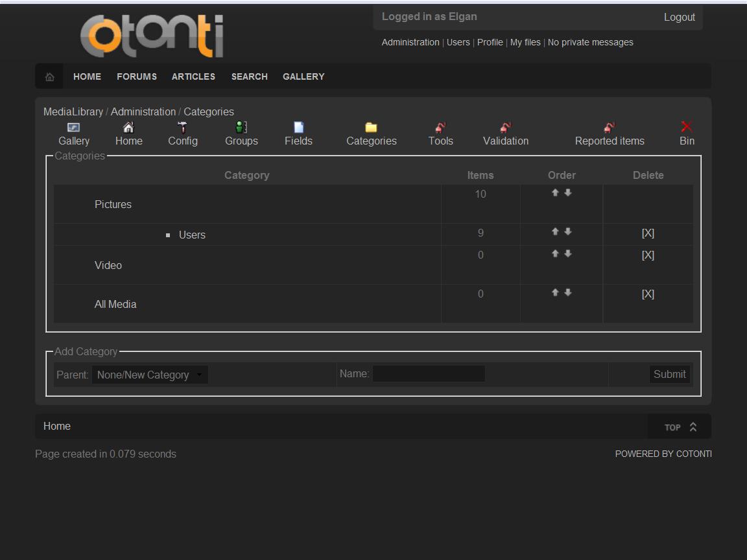Click the home icon in navigation bar
Viewport: 747px width, 560px height.
(49, 77)
